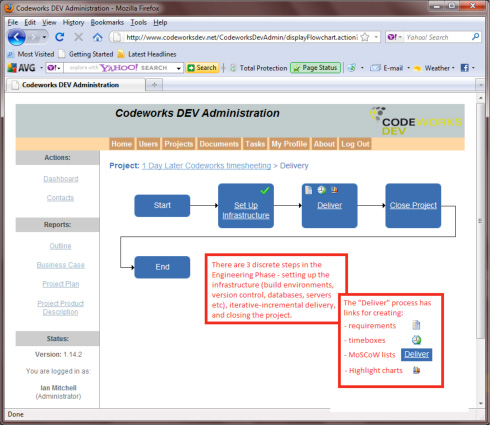Open My Profile page
Image resolution: width=493 pixels, height=425 pixels.
tap(289, 144)
